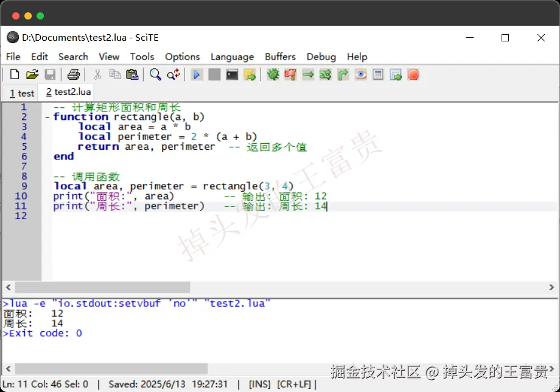Open a file using the folder icon
560x392 pixels.
(x=32, y=74)
